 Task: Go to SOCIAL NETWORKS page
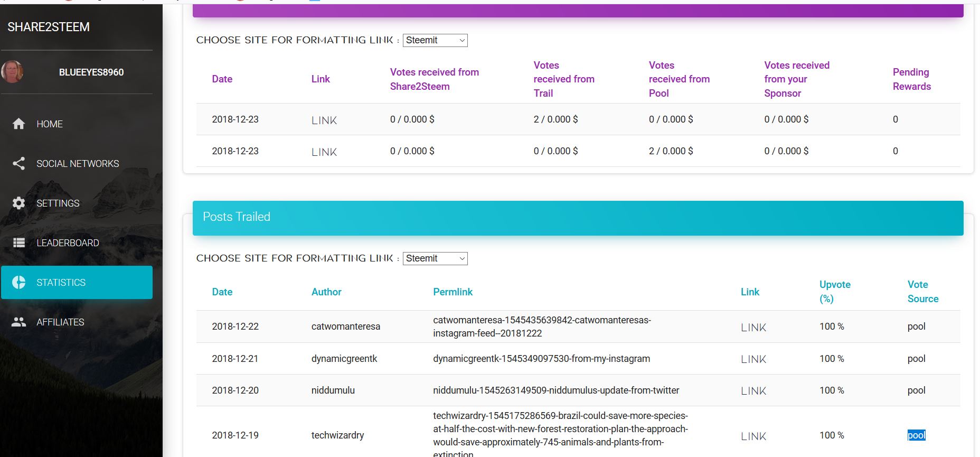point(77,163)
